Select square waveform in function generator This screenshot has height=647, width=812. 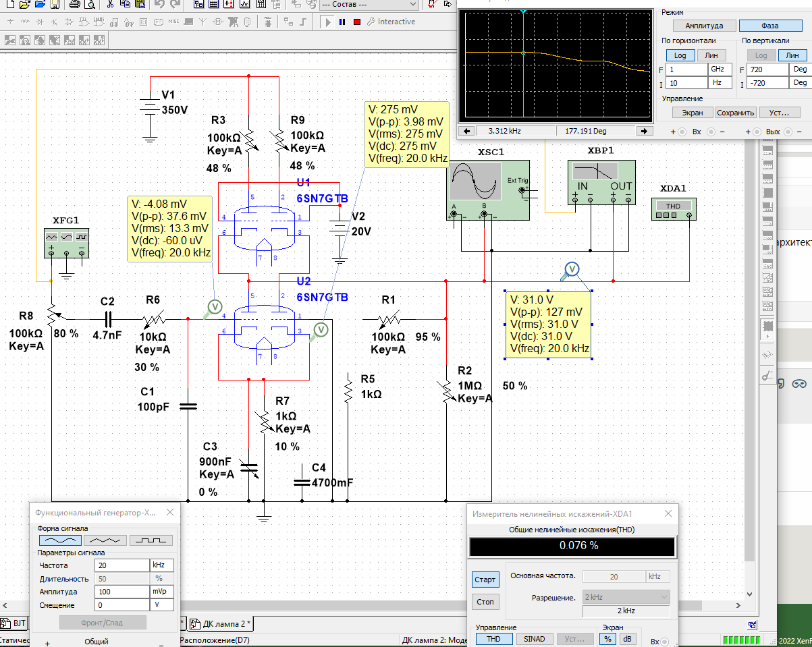coord(151,540)
